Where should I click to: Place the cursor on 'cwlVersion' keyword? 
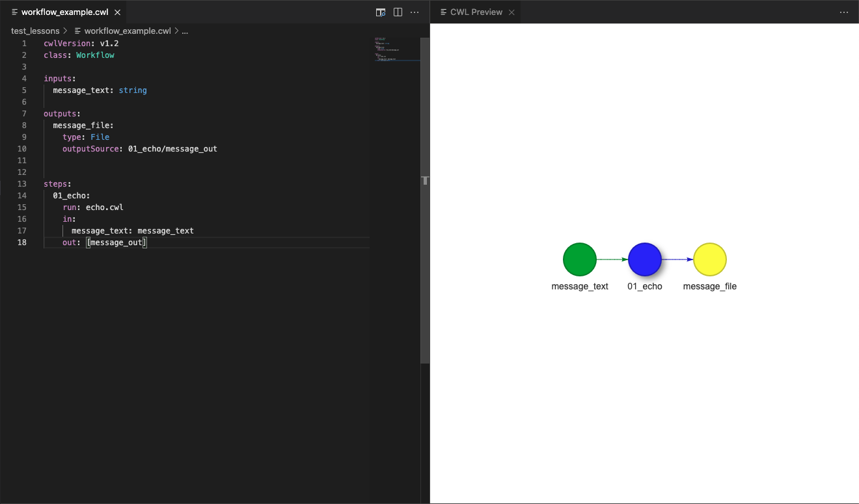click(67, 44)
